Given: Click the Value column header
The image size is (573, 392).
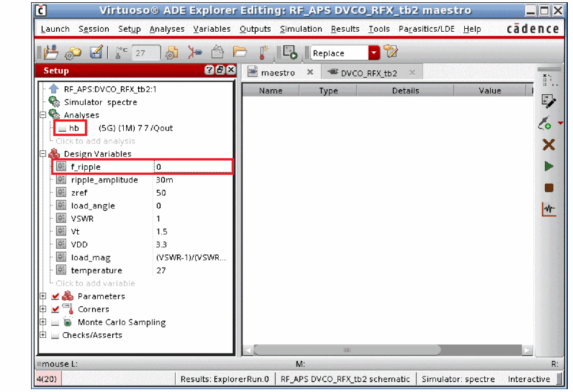Looking at the screenshot, I should point(489,90).
